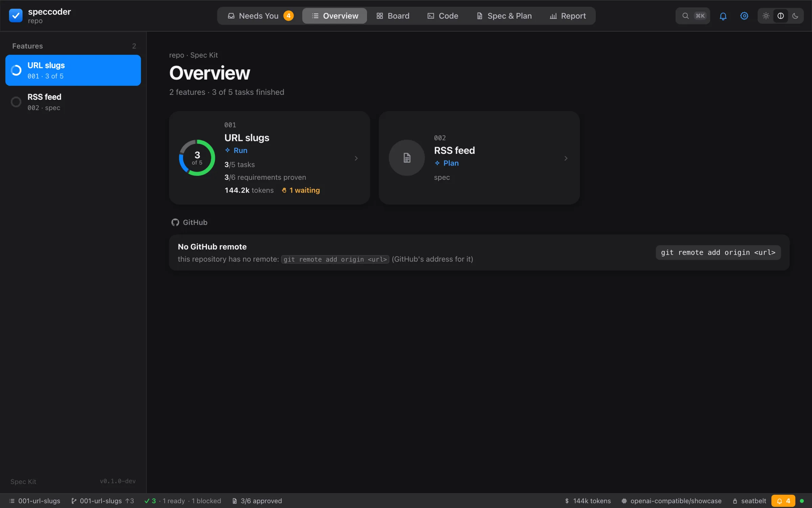
Task: Click the green checkmark 3 status
Action: pyautogui.click(x=150, y=501)
